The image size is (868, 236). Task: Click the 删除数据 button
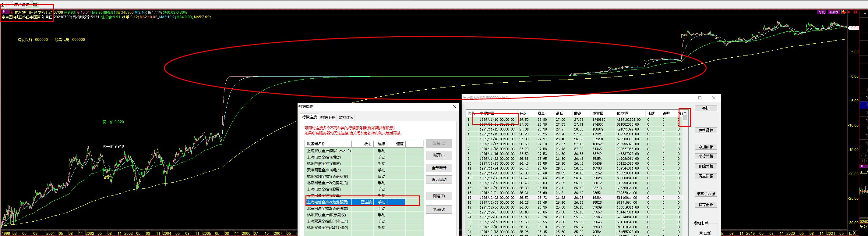point(706,166)
